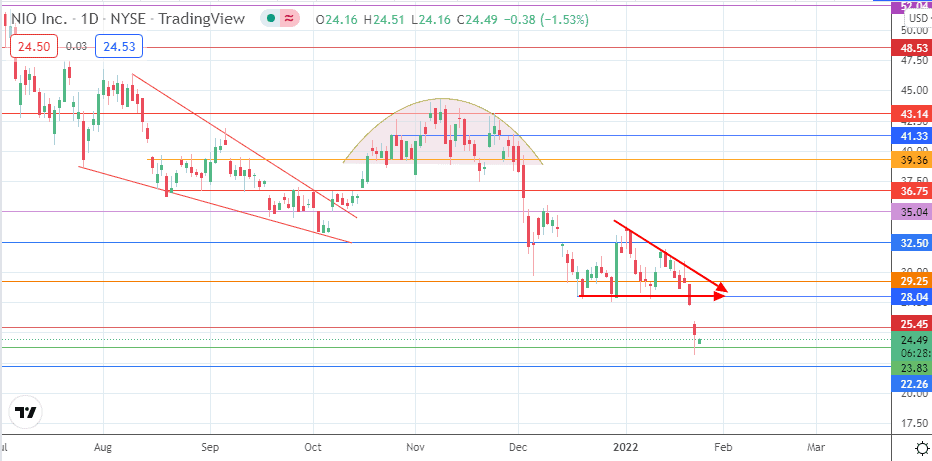Click the O24.16 open value in the legend
The width and height of the screenshot is (932, 461).
click(x=337, y=20)
